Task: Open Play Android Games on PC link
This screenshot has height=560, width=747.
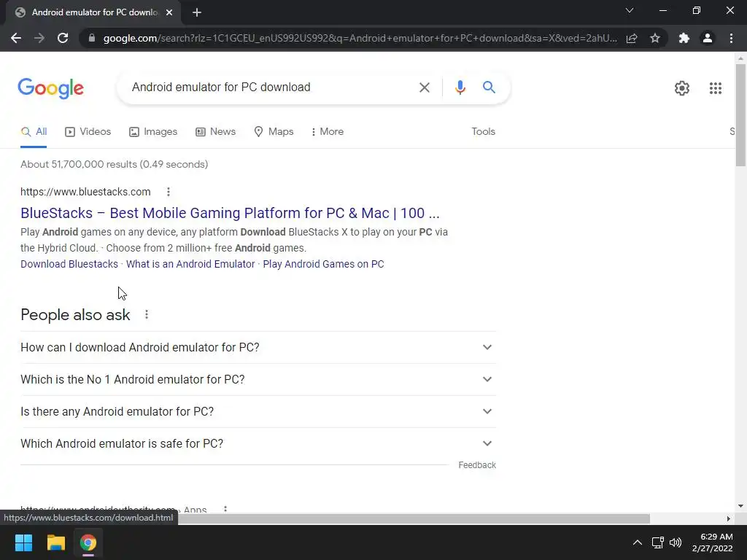Action: 323,264
